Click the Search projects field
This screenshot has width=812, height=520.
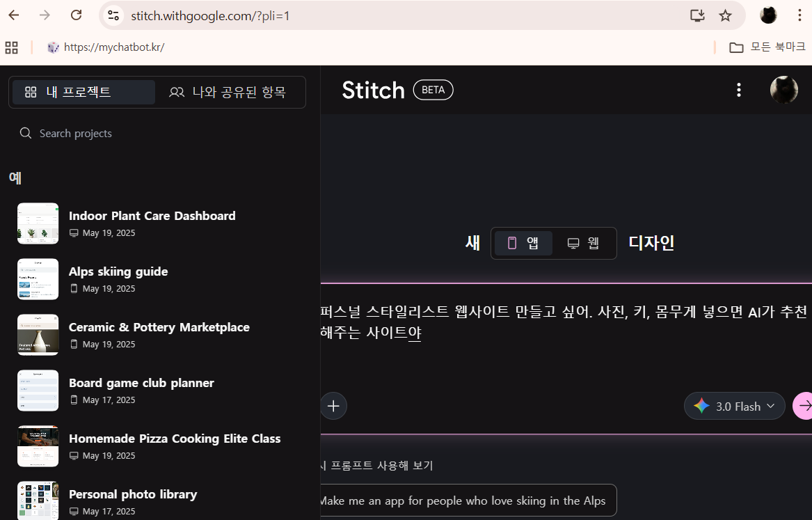pyautogui.click(x=157, y=134)
